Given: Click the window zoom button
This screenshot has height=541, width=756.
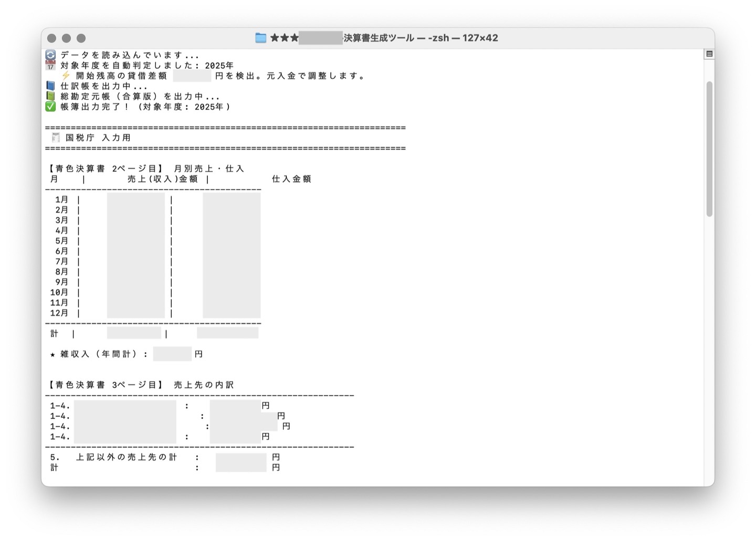Looking at the screenshot, I should point(81,38).
